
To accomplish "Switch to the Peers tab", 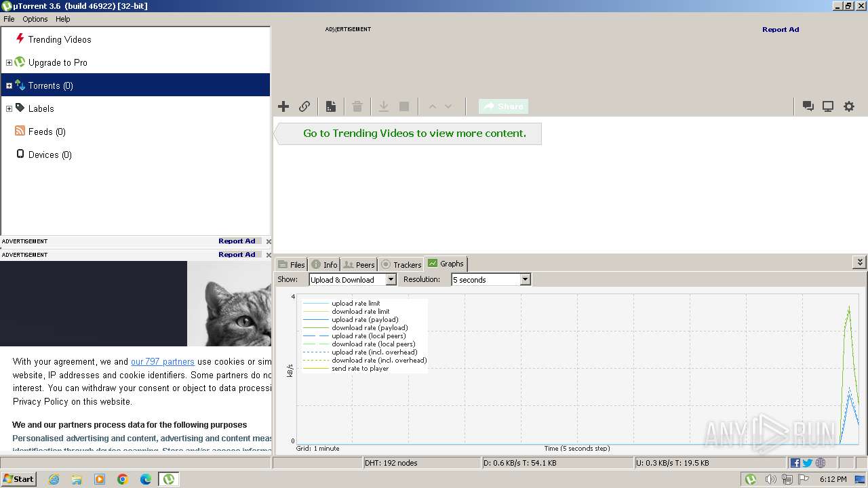I will 359,264.
